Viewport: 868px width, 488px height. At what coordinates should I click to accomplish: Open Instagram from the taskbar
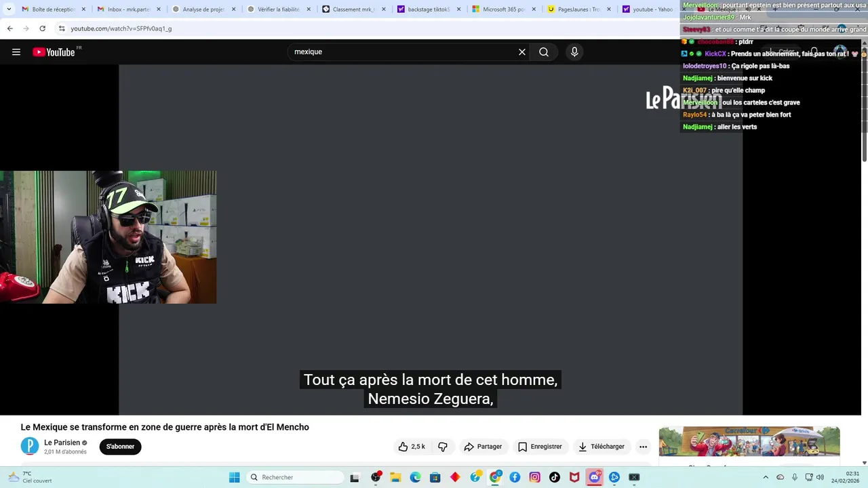534,477
